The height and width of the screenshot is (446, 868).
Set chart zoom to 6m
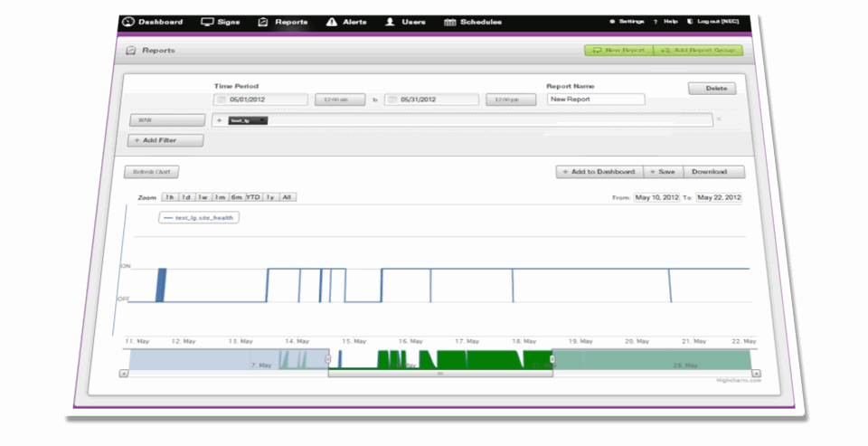[236, 197]
